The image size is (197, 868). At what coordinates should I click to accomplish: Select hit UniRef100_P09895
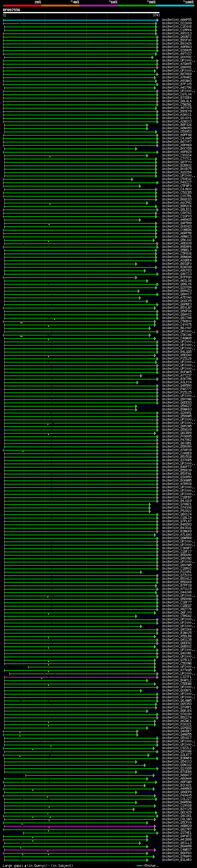177,436
